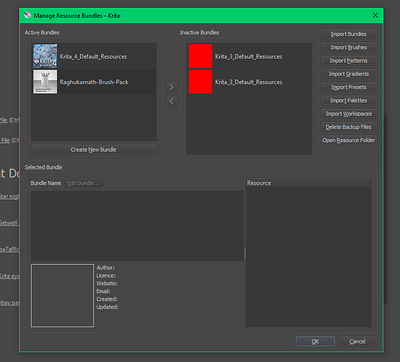Click the Import Palettes button
The width and height of the screenshot is (400, 362).
349,100
